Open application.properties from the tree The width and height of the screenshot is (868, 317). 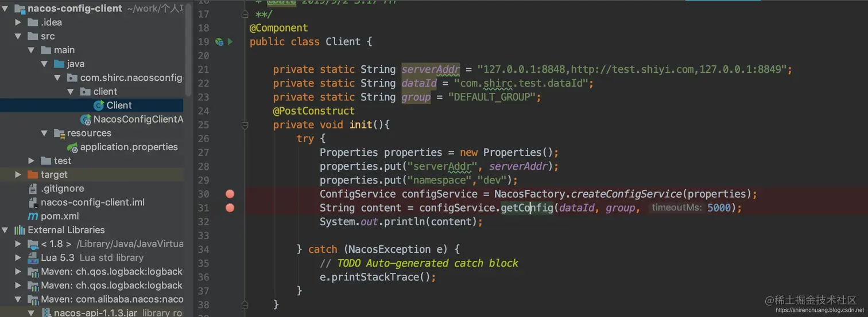(129, 147)
